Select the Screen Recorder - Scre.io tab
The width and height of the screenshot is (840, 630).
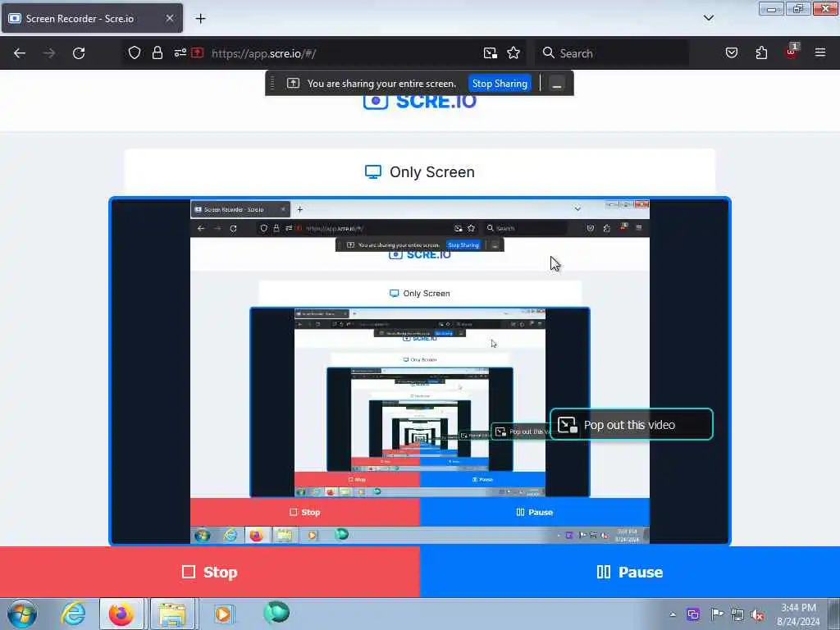92,18
